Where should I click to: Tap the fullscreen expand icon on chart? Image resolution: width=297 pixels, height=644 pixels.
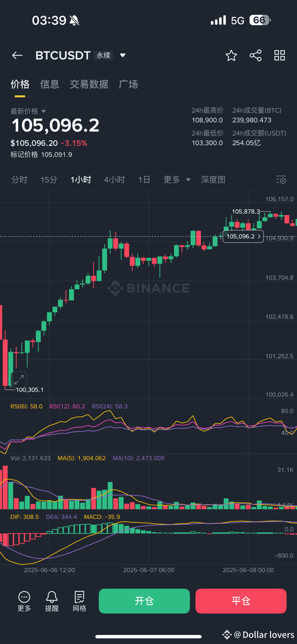(x=19, y=380)
